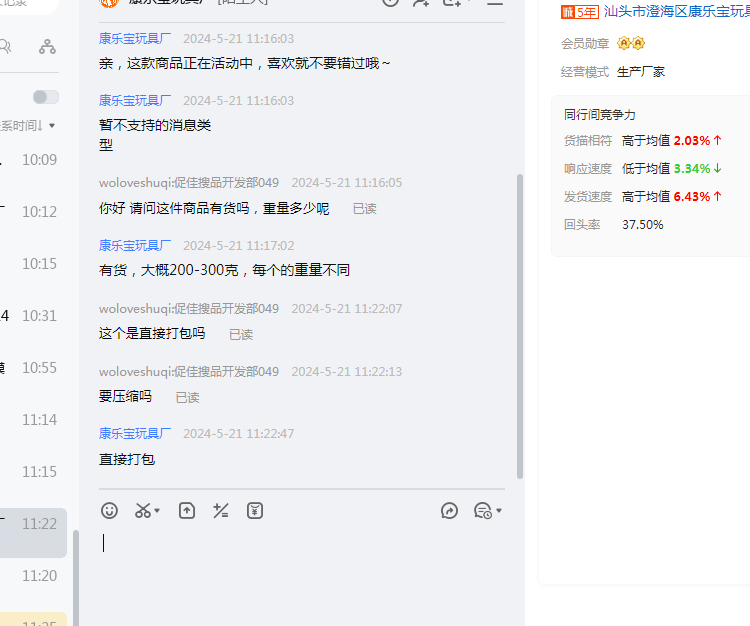Click sender name woloveshuqi at 11:16:05
This screenshot has width=750, height=626.
(188, 183)
